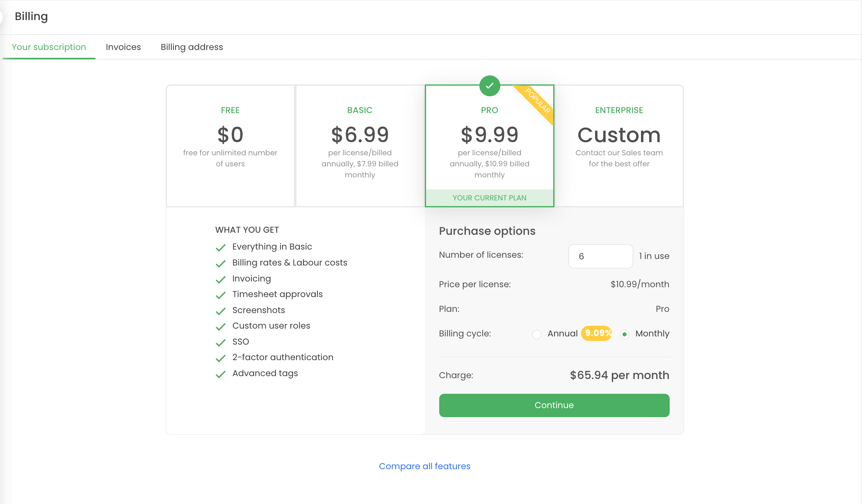
Task: Switch to the Billing address tab
Action: coord(192,47)
